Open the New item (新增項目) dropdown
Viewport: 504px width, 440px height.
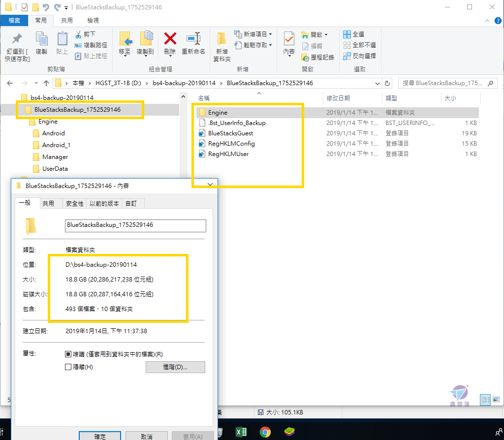(x=253, y=34)
